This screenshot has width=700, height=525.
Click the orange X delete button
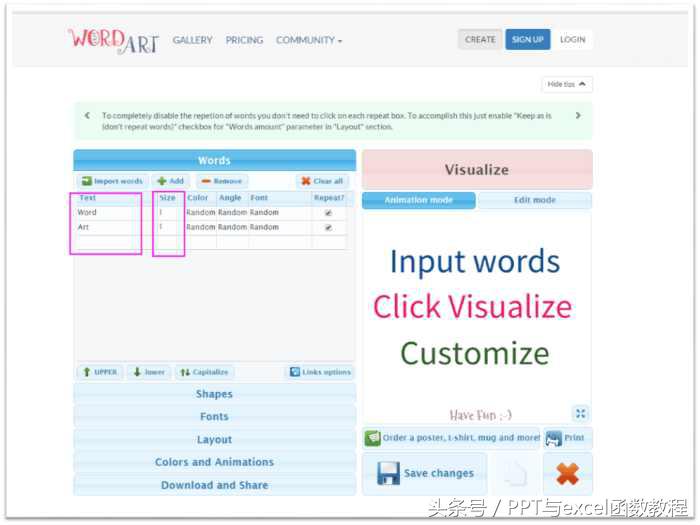(567, 474)
